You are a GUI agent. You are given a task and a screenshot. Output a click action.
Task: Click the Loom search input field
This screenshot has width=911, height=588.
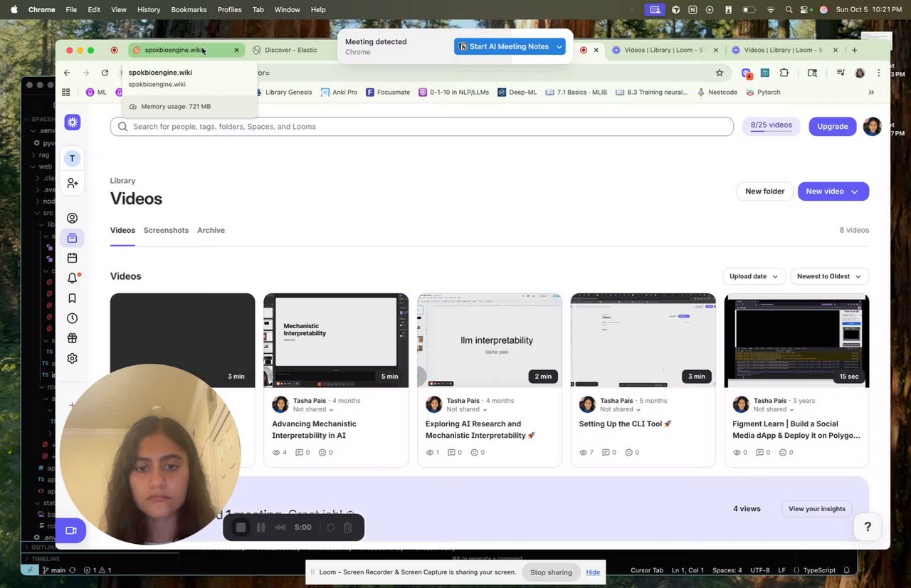point(421,127)
